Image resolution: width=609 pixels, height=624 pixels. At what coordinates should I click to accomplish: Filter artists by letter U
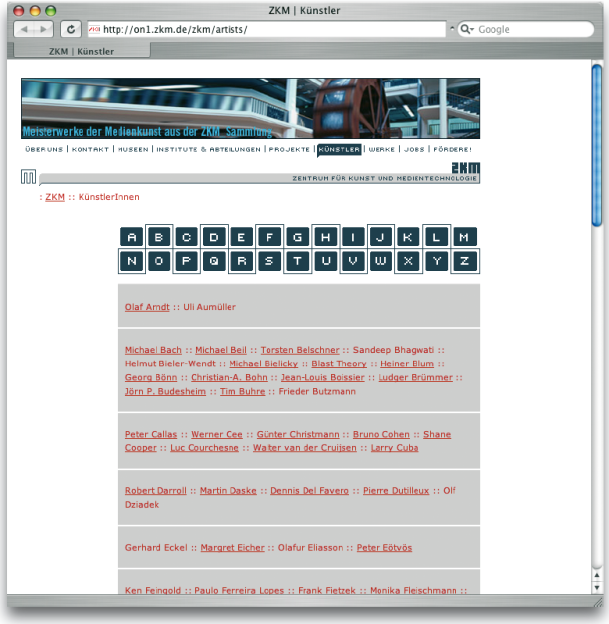click(326, 261)
